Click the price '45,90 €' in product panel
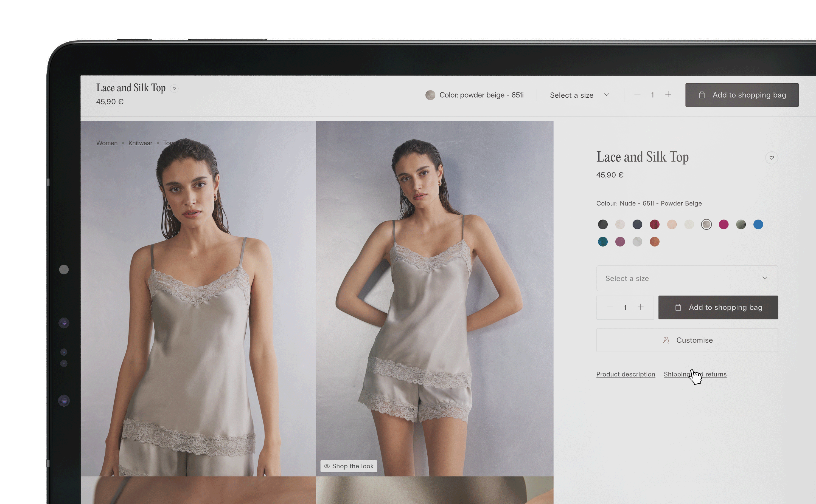816x504 pixels. click(x=610, y=175)
